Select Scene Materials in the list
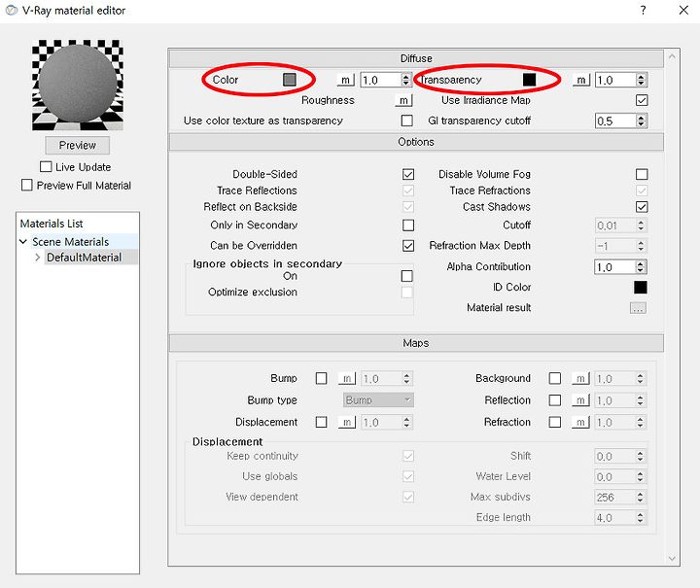This screenshot has width=700, height=588. (x=71, y=241)
